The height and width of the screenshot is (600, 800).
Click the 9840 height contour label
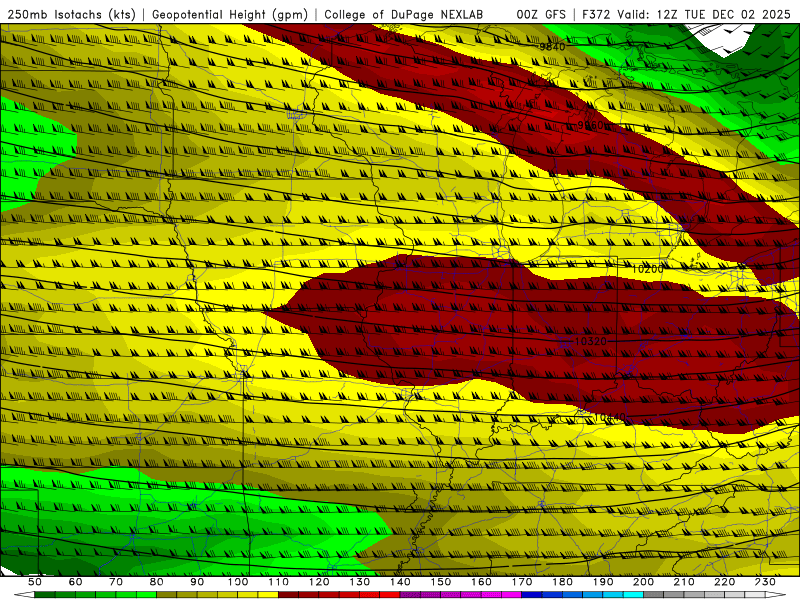553,47
